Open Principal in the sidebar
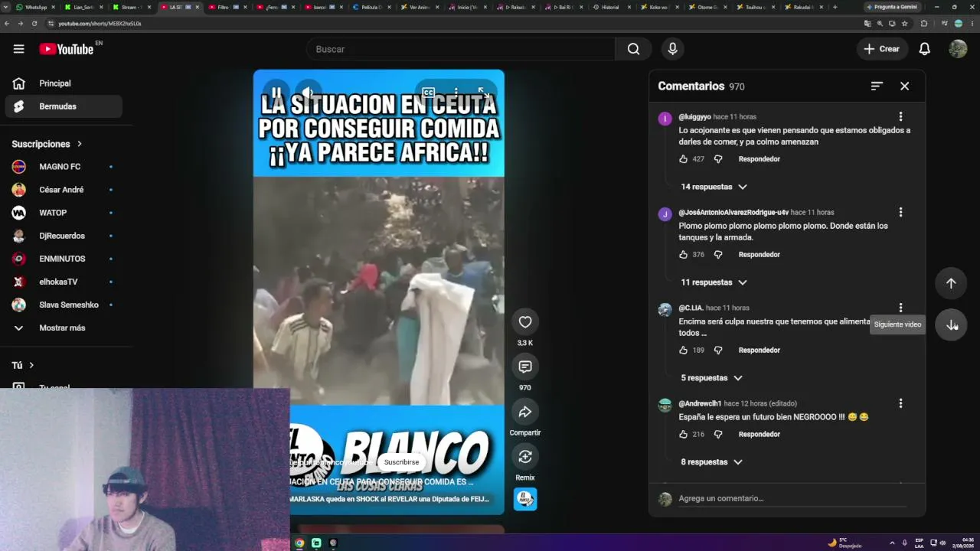 (x=64, y=83)
